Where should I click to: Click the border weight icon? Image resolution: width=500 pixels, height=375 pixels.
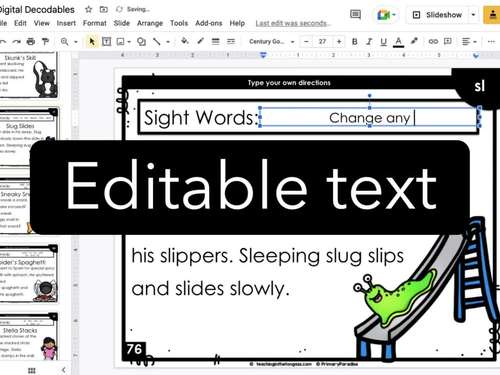(216, 41)
